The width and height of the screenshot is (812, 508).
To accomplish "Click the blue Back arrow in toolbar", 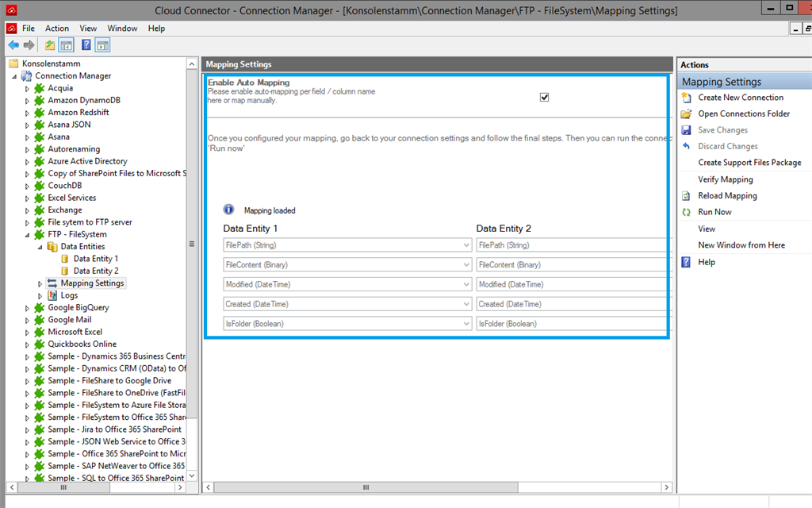I will coord(13,45).
